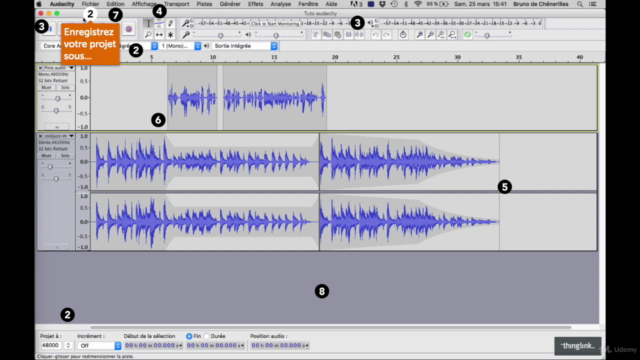Click the Cut scissors icon
Screen dimensions: 640x360
coord(316,35)
